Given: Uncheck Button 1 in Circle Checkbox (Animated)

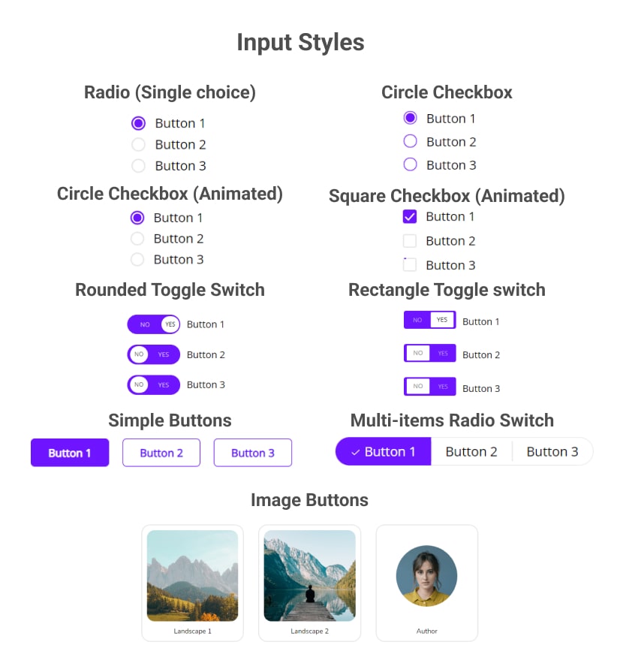Looking at the screenshot, I should click(x=137, y=218).
